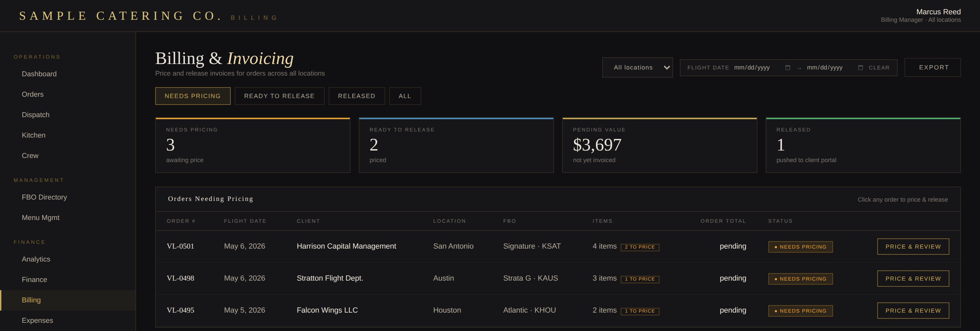Click the Houston location cell
This screenshot has height=331, width=980.
click(x=447, y=310)
